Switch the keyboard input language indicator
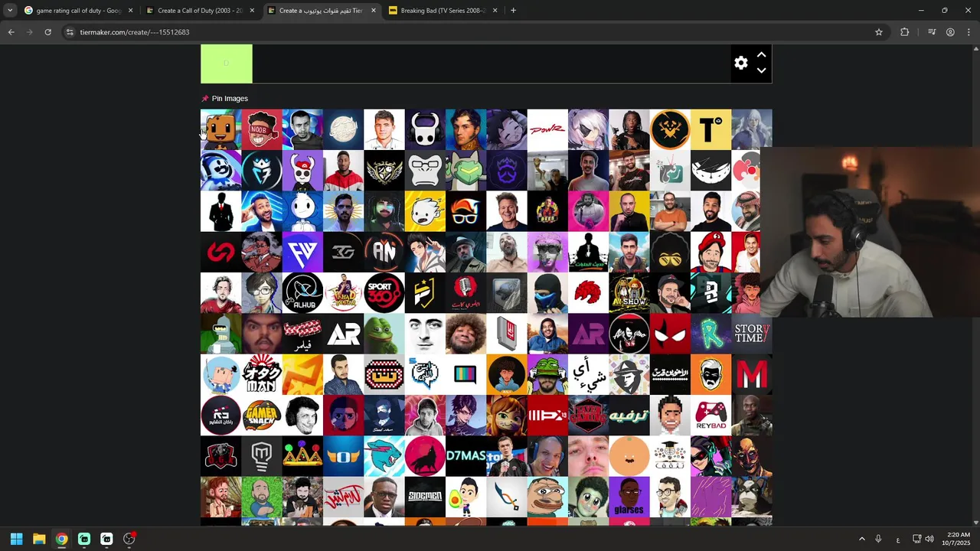Image resolution: width=980 pixels, height=551 pixels. pos(898,540)
